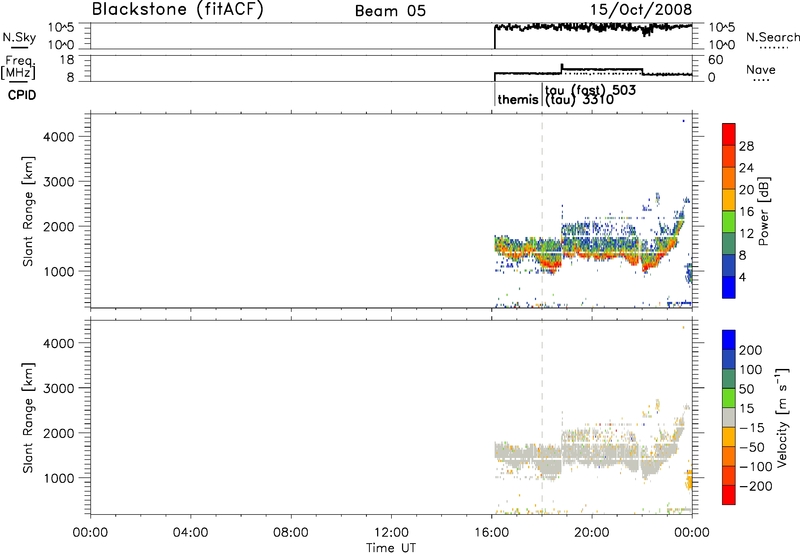Click the 200 tick on the Velocity colorbar
Viewport: 800px width, 554px height.
tap(751, 350)
